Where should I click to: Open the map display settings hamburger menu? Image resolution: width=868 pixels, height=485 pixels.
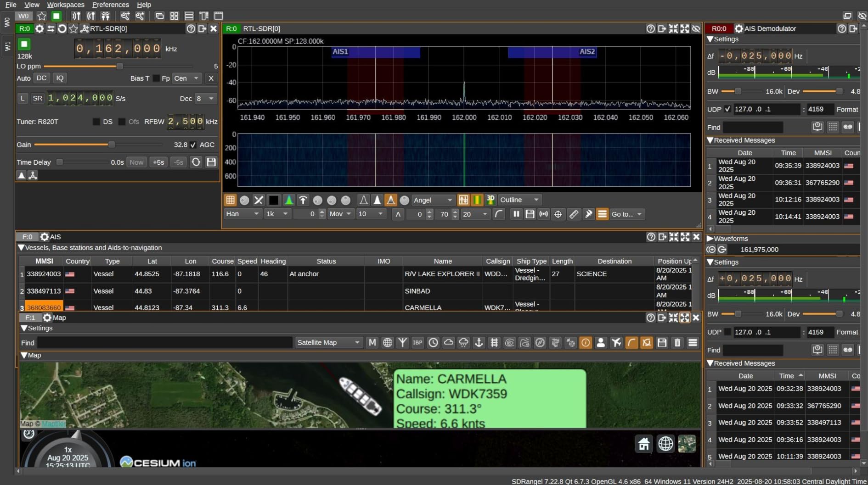[x=693, y=343]
